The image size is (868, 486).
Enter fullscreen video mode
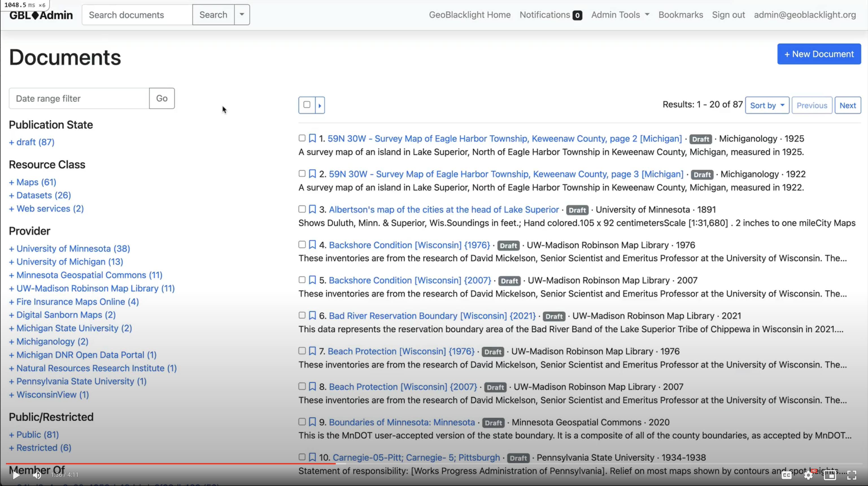(x=852, y=475)
